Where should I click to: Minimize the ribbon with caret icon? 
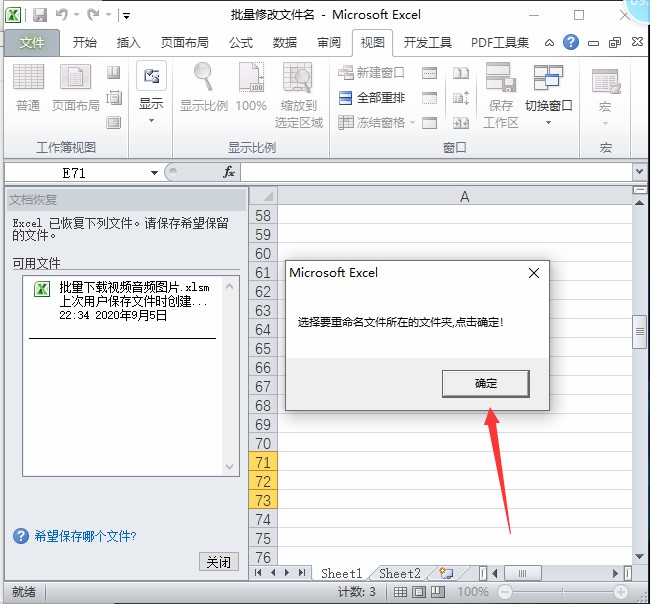(x=549, y=43)
